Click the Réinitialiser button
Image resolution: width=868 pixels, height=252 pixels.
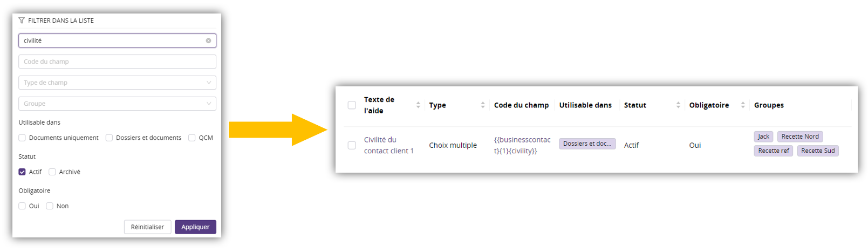pyautogui.click(x=147, y=227)
